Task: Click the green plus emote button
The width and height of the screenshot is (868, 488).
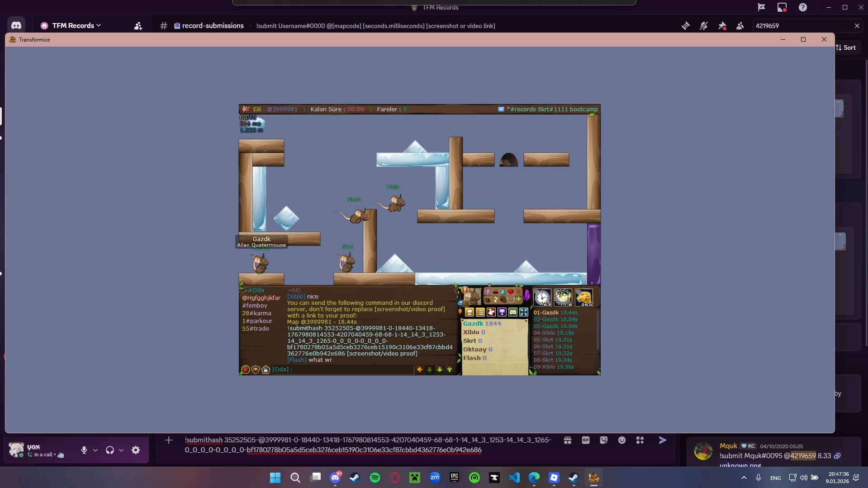Action: tap(519, 299)
